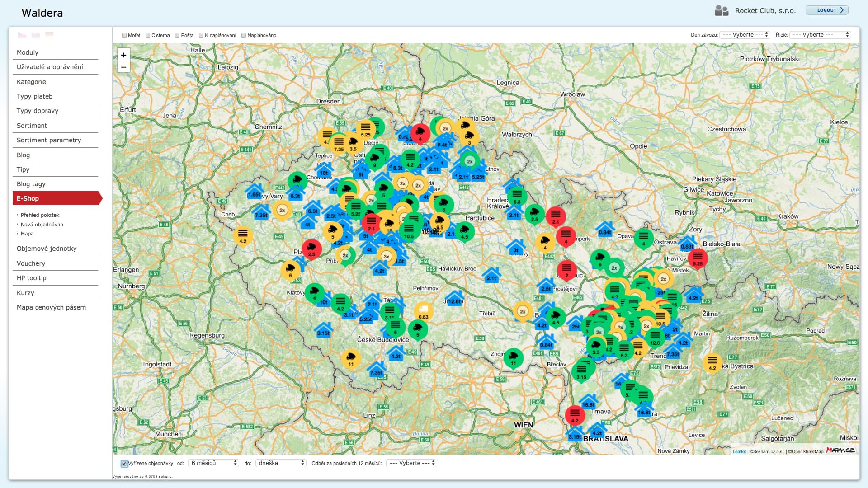Select the yellow 0.83 delivery marker
868x488 pixels.
coord(423,311)
